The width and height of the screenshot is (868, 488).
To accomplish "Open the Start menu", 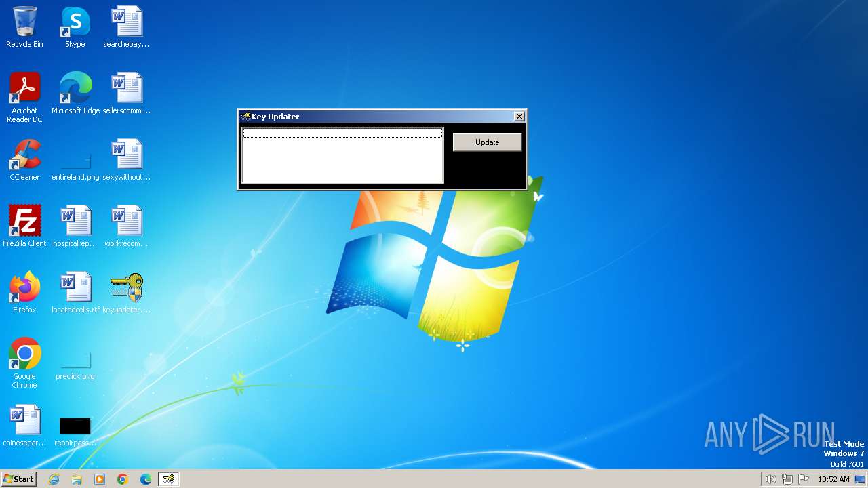I will [x=18, y=479].
